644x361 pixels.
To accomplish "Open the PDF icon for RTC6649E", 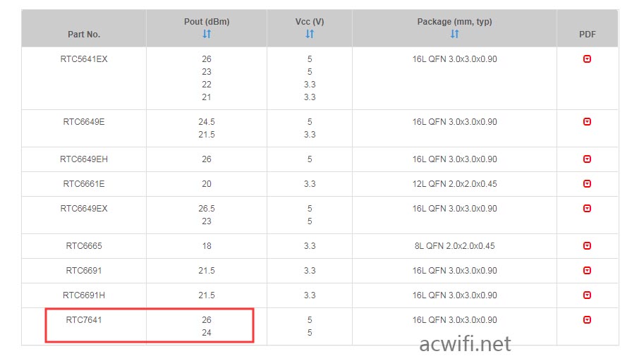I will (x=587, y=121).
